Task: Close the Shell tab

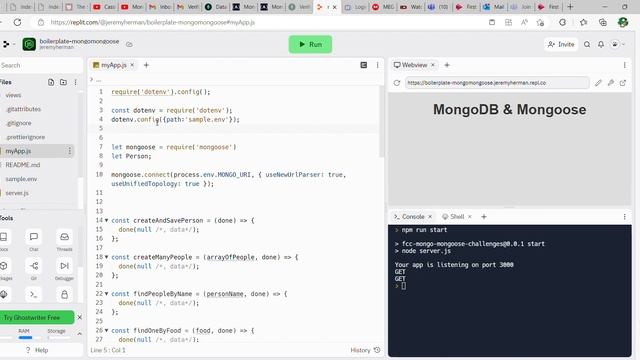Action: [470, 217]
